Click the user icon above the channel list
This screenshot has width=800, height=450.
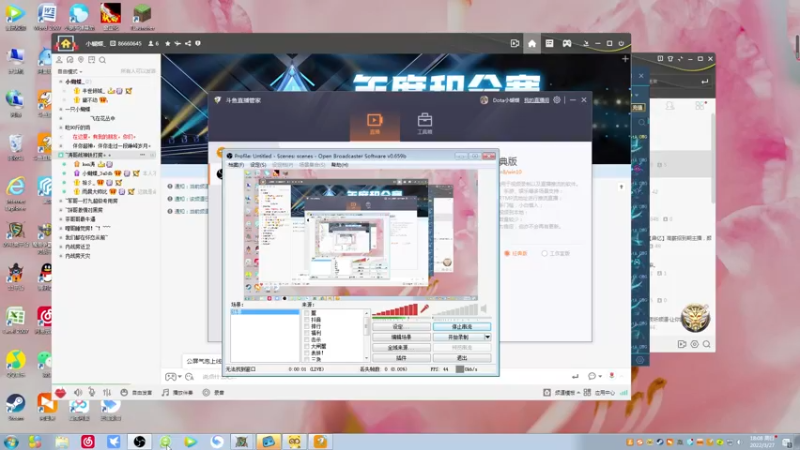pyautogui.click(x=59, y=60)
